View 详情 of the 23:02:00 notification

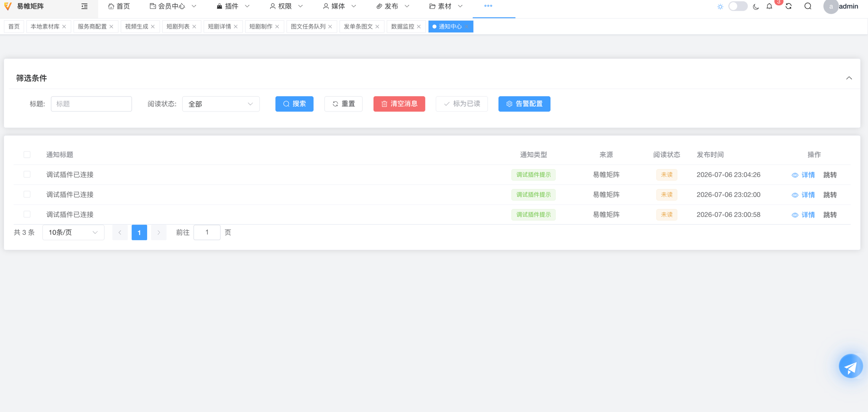(803, 195)
